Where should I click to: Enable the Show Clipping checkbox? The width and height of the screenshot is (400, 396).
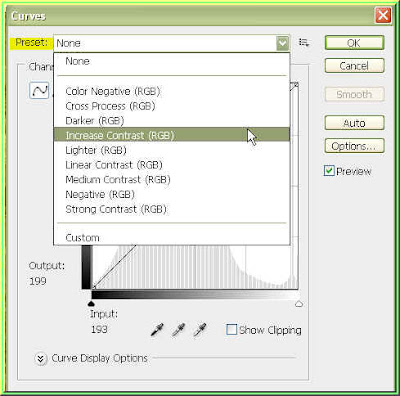coord(231,330)
